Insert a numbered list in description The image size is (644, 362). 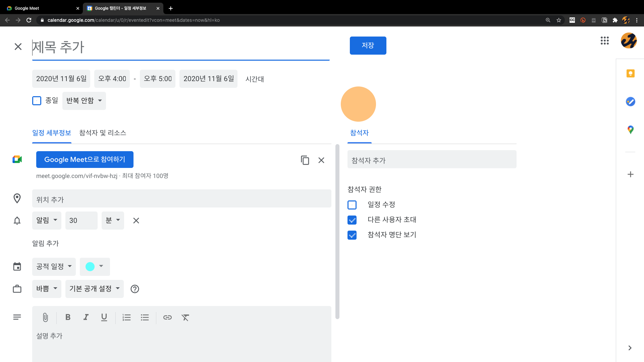pyautogui.click(x=126, y=317)
